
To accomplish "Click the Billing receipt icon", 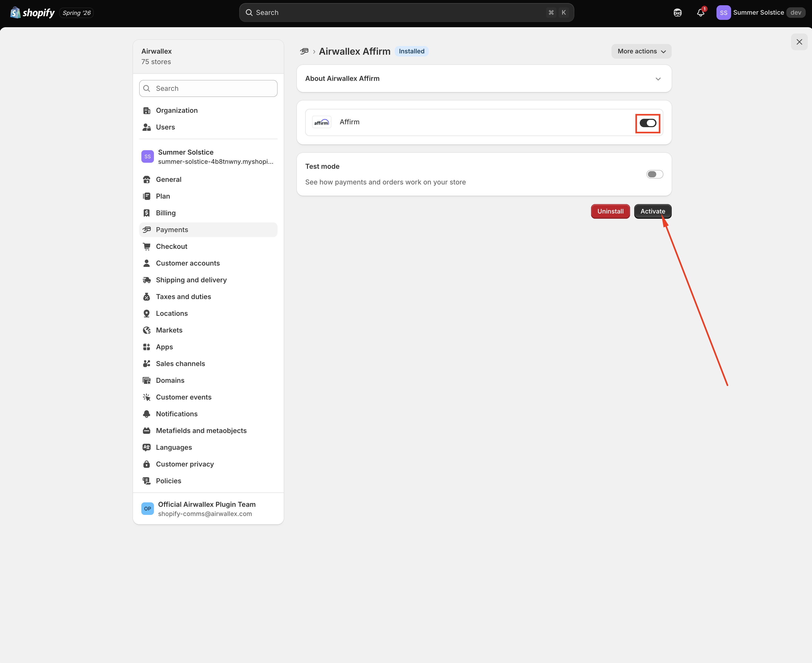I will (147, 213).
